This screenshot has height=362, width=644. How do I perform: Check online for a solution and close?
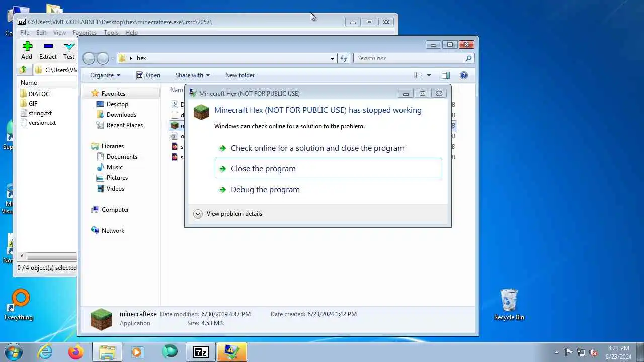329,148
